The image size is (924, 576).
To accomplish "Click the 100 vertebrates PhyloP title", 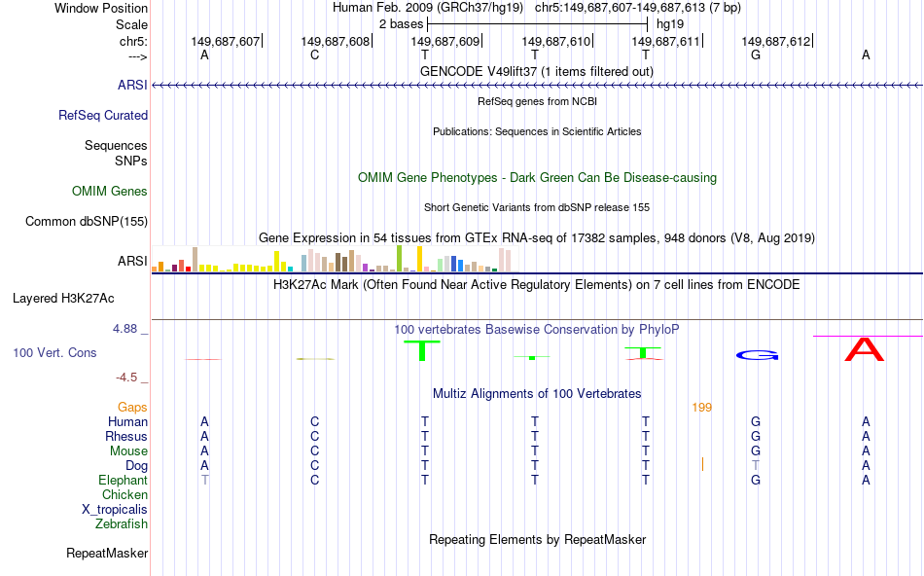I will click(537, 330).
